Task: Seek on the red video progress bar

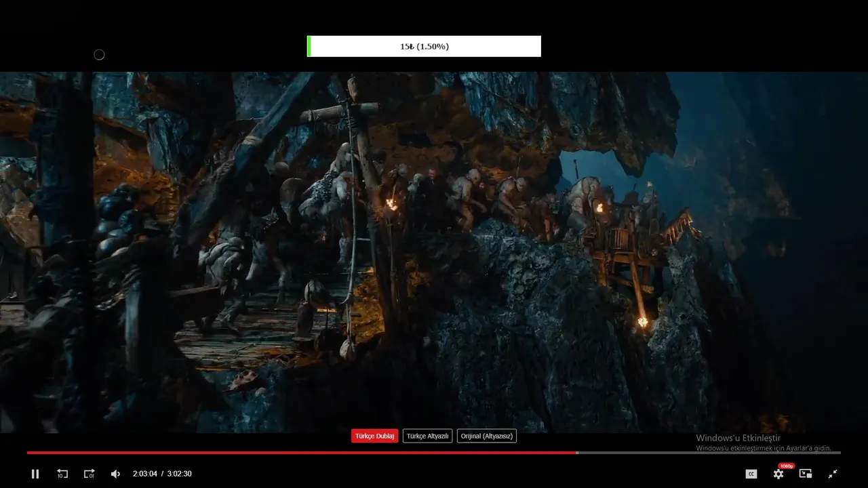Action: tap(434, 453)
